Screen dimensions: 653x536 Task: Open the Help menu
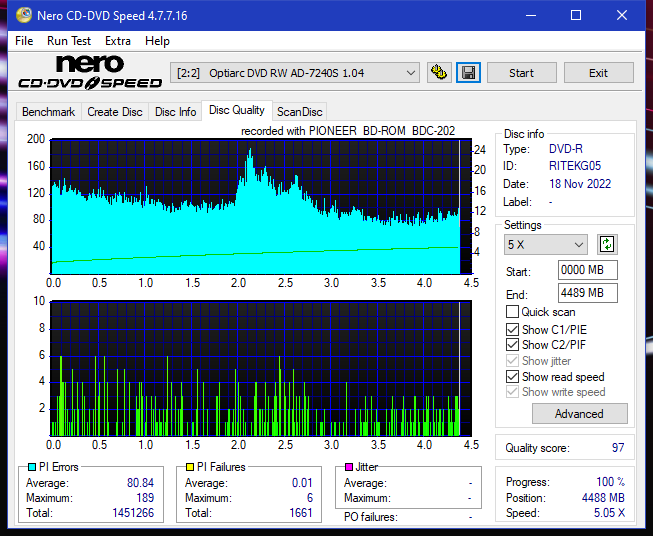157,41
